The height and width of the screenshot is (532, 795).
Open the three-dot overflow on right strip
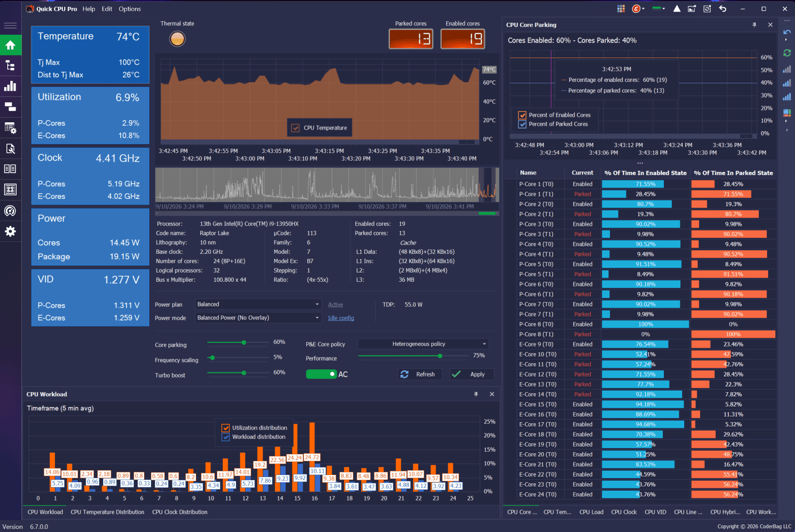[786, 21]
